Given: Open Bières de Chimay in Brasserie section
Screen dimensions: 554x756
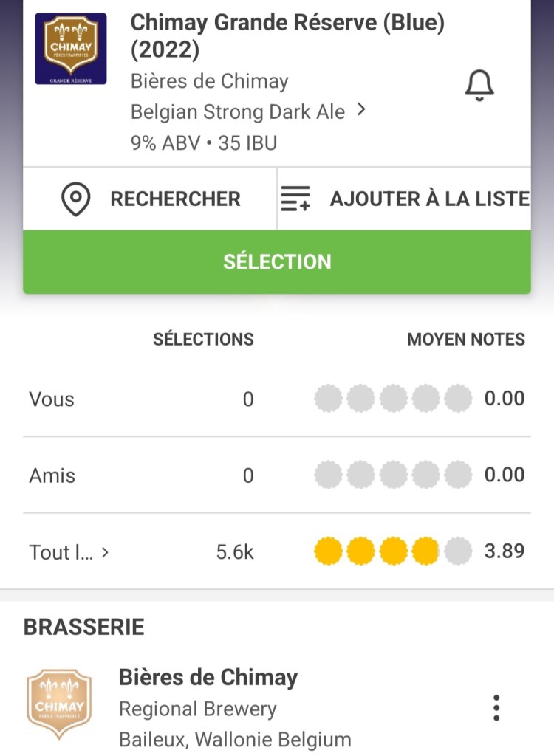Looking at the screenshot, I should click(208, 677).
